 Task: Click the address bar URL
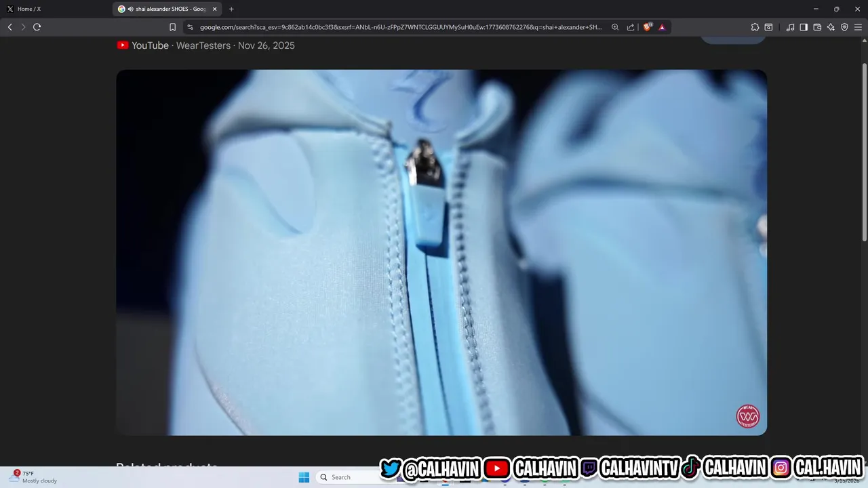401,27
